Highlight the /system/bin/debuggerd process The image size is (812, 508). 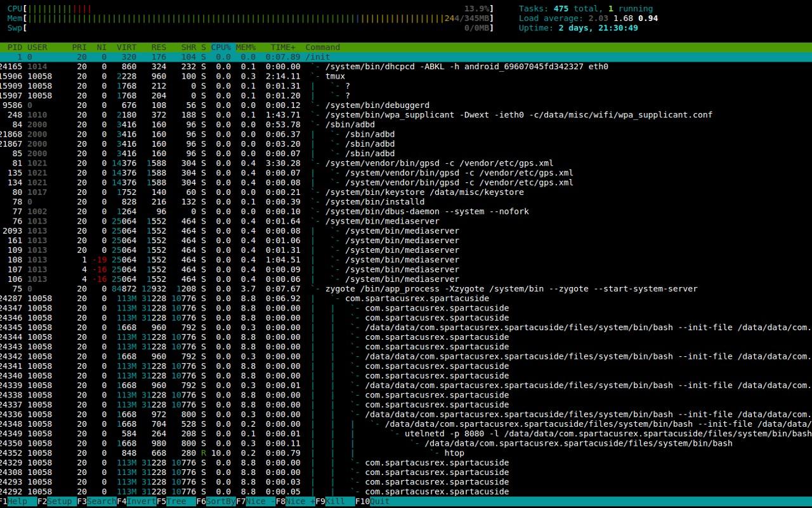(377, 105)
